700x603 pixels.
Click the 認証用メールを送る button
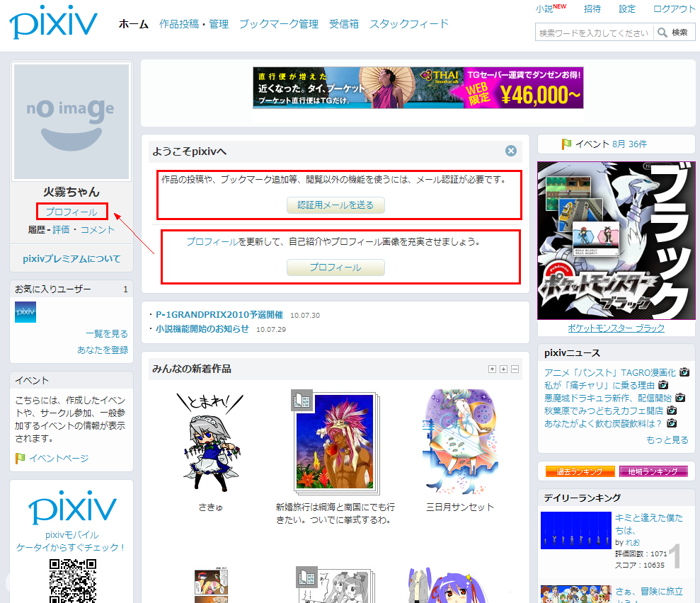coord(335,205)
